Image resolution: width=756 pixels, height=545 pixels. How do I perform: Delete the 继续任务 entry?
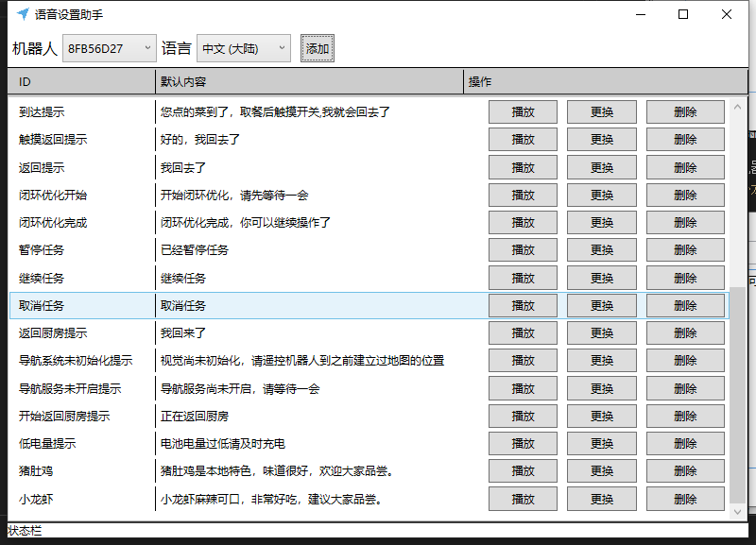pyautogui.click(x=685, y=278)
